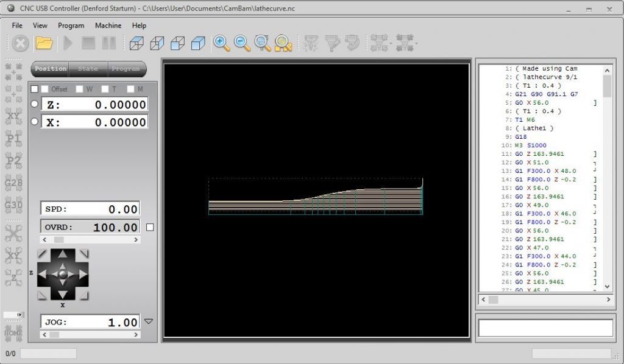Image resolution: width=624 pixels, height=364 pixels.
Task: Select the fourth shaded cube view icon
Action: point(198,43)
